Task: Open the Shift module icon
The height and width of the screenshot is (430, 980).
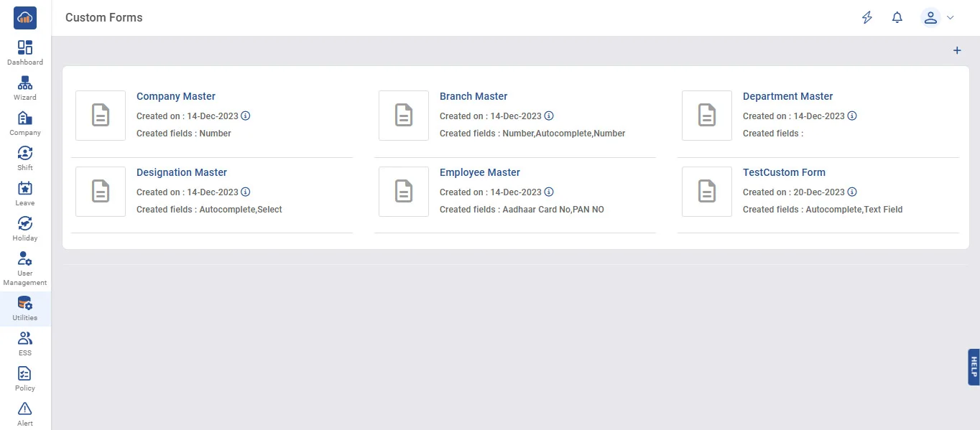Action: pos(25,154)
